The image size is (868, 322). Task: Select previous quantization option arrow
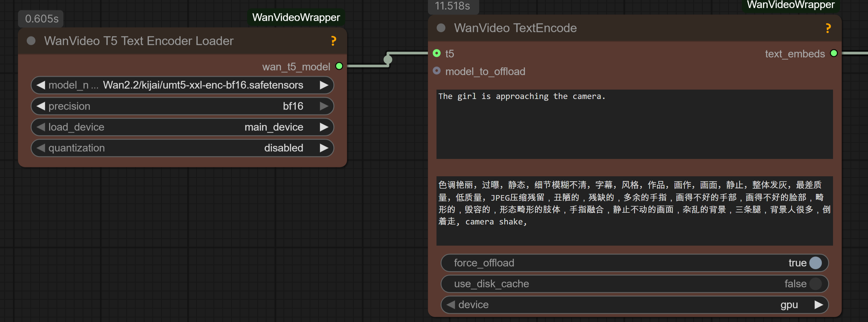(x=41, y=148)
